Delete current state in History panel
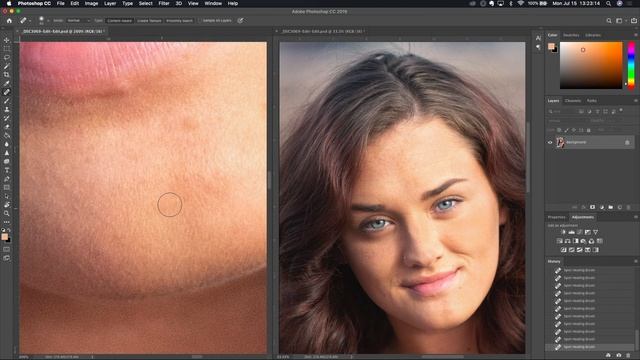Screen dimensions: 640x360 pyautogui.click(x=629, y=356)
